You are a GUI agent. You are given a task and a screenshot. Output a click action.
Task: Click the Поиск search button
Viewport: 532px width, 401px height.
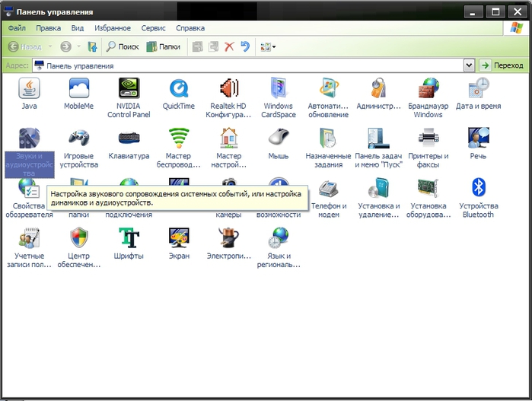(x=122, y=46)
